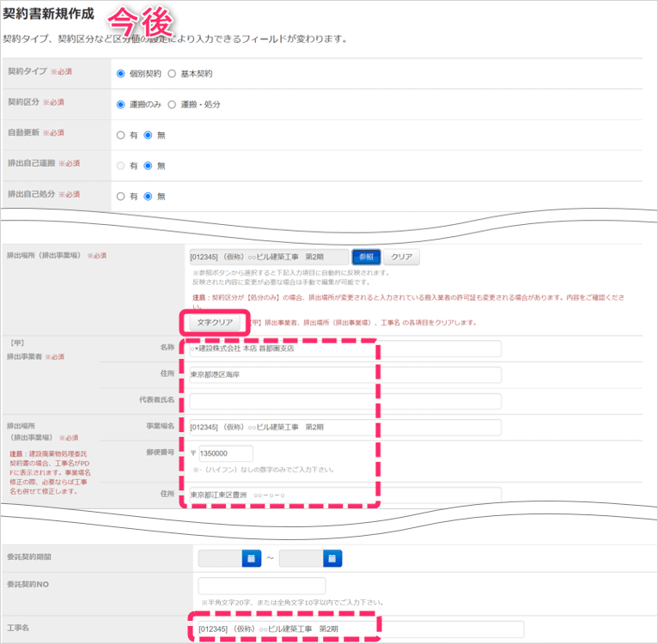Select 基本契約 contract type radio button
Screen dimensions: 658x644
coord(173,73)
